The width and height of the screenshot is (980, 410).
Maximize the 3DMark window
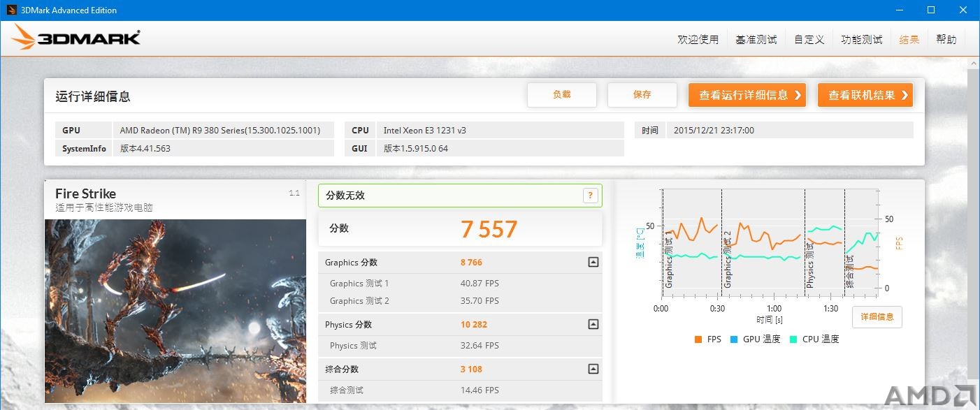pyautogui.click(x=931, y=10)
